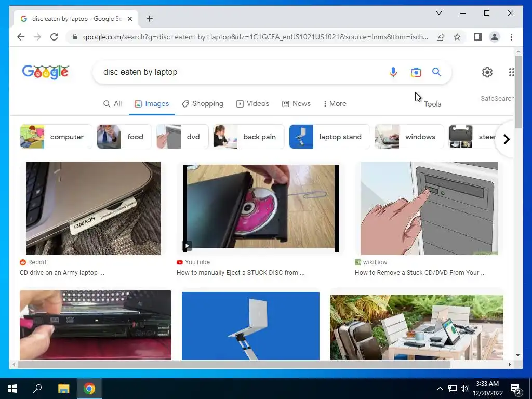532x399 pixels.
Task: Open Windows taskbar search
Action: pos(37,389)
